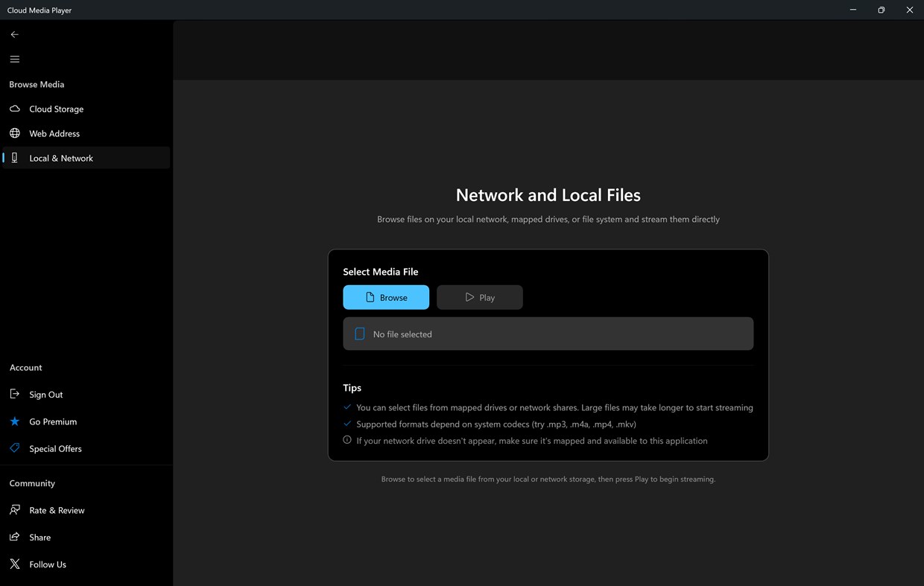924x586 pixels.
Task: Click the Follow Us X icon
Action: pos(14,564)
